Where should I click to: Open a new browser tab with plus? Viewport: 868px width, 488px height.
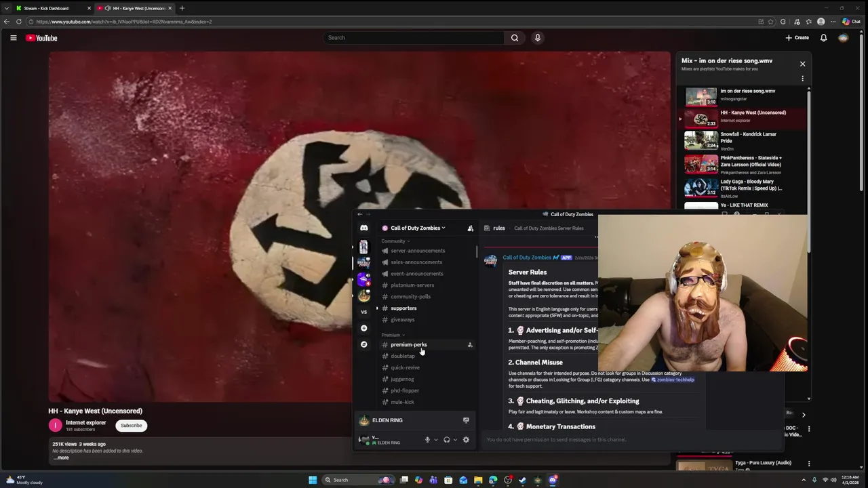click(x=182, y=8)
